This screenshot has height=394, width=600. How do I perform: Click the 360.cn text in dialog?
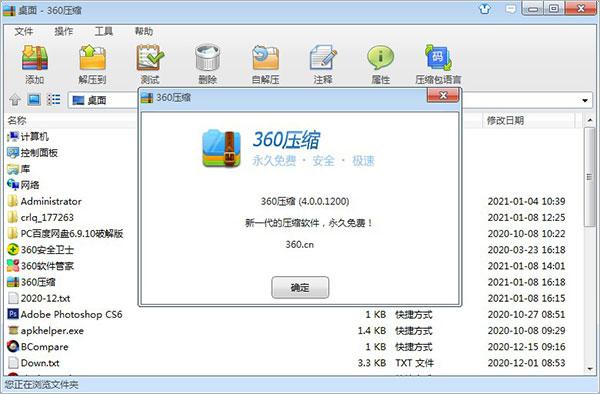click(300, 244)
